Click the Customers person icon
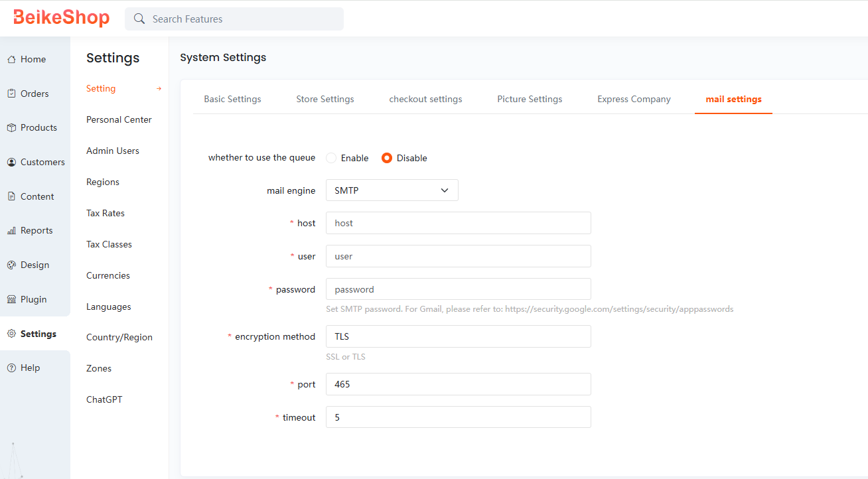Screen dimensions: 868x479 [x=11, y=162]
